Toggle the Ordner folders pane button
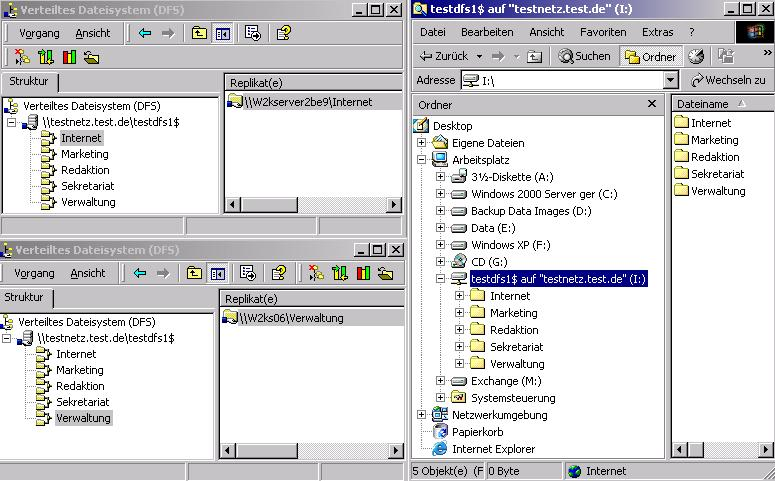Image resolution: width=775 pixels, height=481 pixels. pos(650,56)
